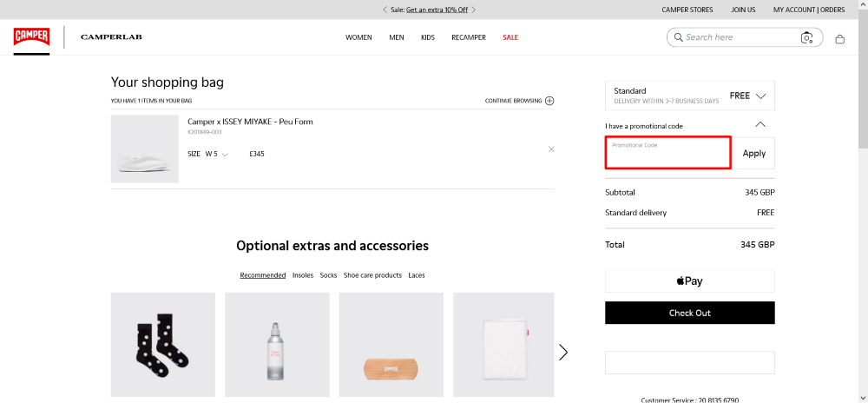Open the shopping bag icon in header
The height and width of the screenshot is (403, 868).
[839, 39]
